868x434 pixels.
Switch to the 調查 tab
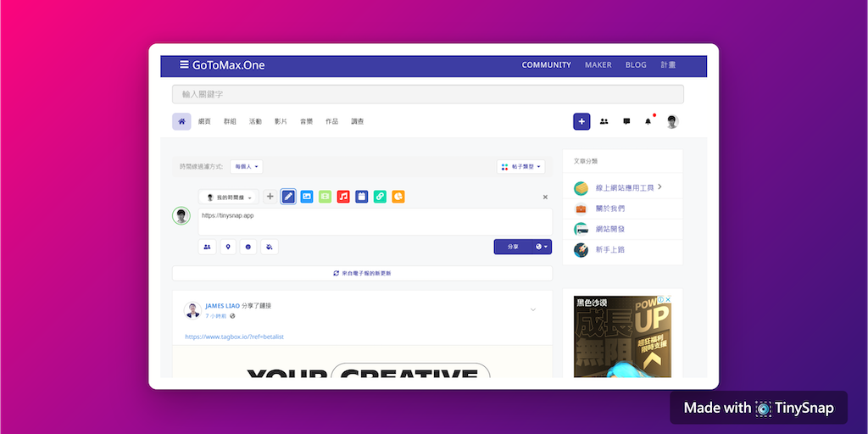(357, 121)
